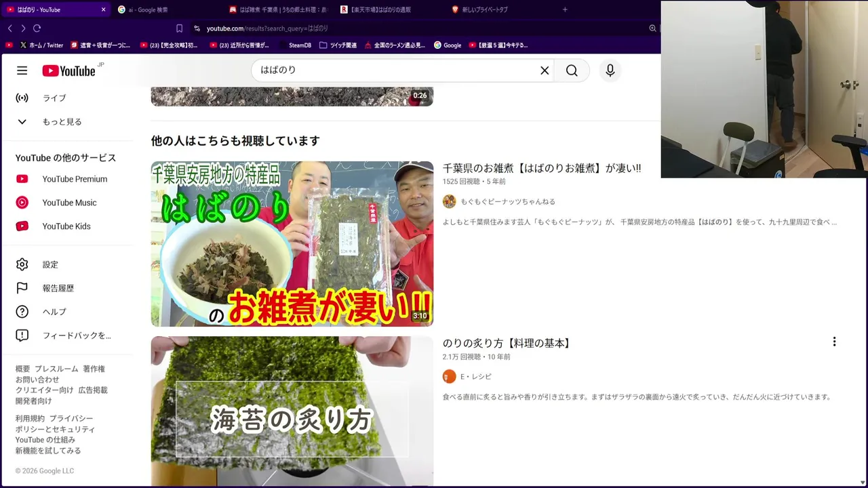Open 設定 settings in the sidebar
This screenshot has height=488, width=868.
click(67, 264)
